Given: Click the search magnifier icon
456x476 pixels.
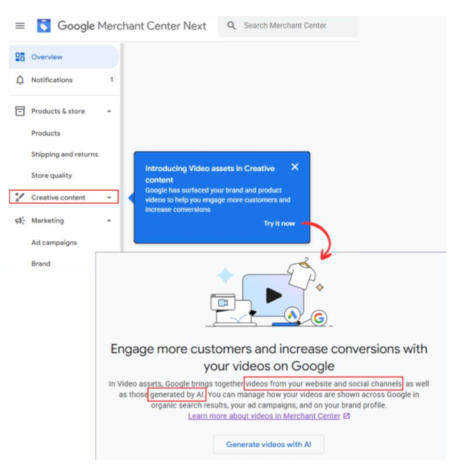Looking at the screenshot, I should click(231, 26).
